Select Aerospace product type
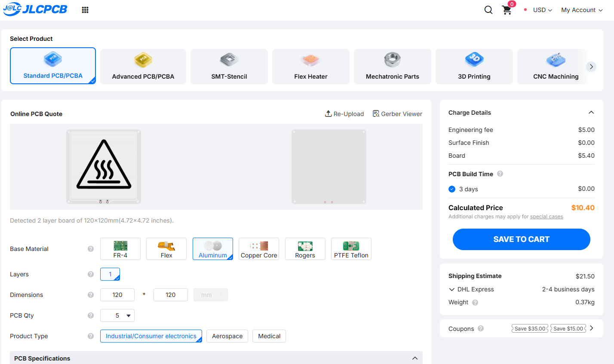The width and height of the screenshot is (614, 364). pyautogui.click(x=227, y=336)
